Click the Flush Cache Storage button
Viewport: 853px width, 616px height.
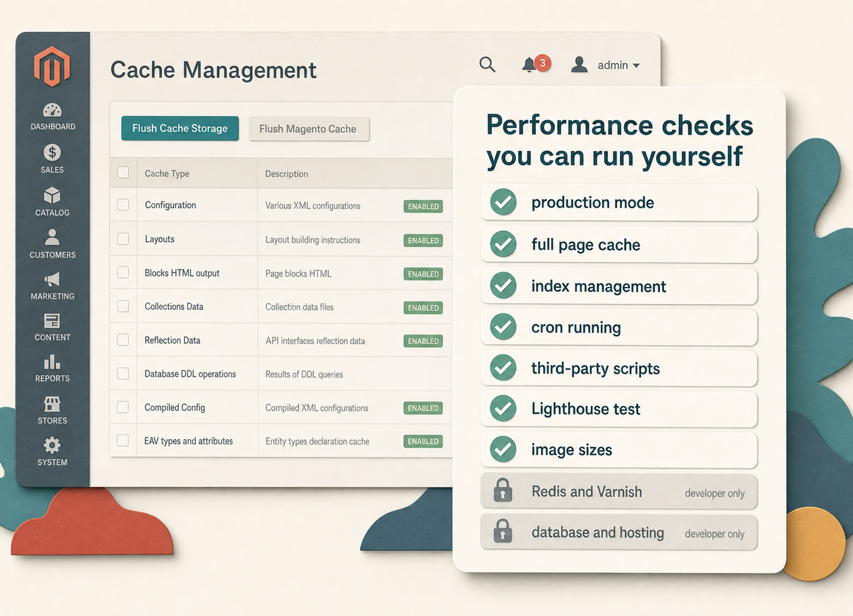click(x=180, y=129)
